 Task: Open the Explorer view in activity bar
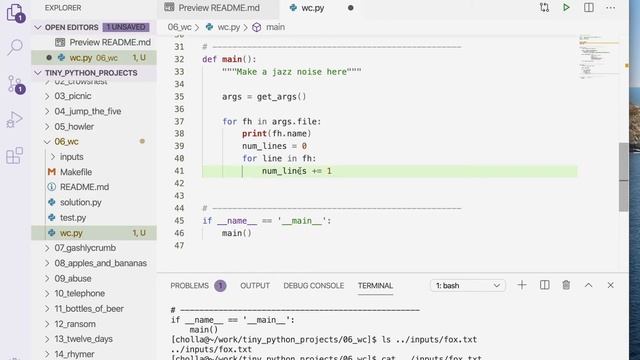pyautogui.click(x=16, y=13)
